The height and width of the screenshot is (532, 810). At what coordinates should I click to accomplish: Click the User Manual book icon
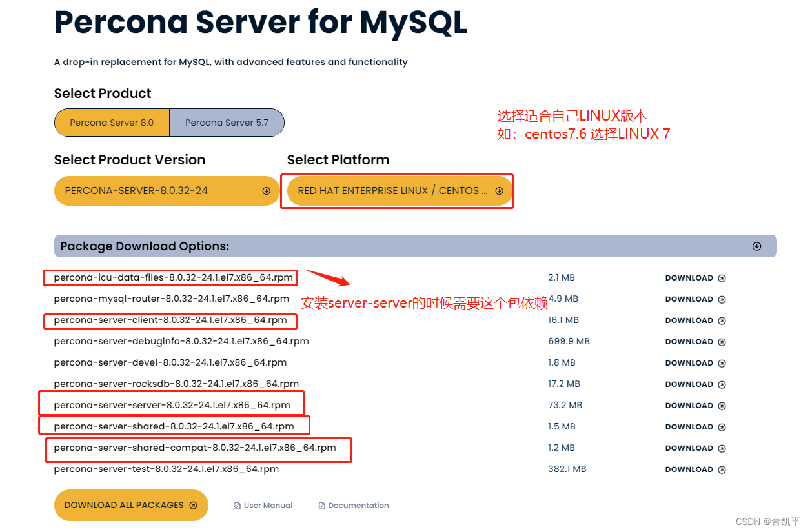pos(237,506)
